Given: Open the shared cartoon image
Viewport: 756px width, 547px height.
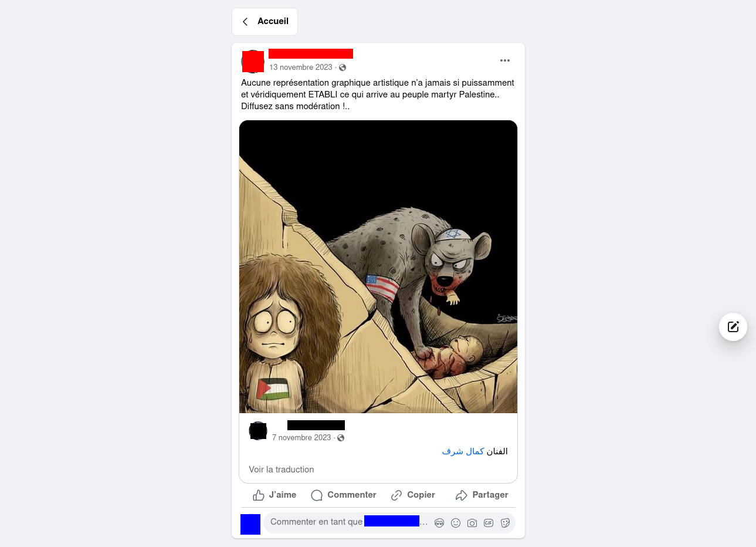Looking at the screenshot, I should (378, 267).
